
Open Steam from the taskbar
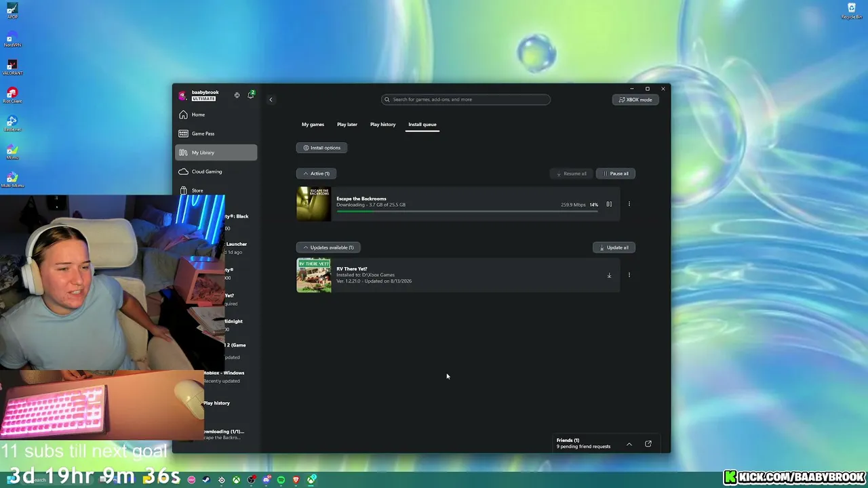(206, 480)
